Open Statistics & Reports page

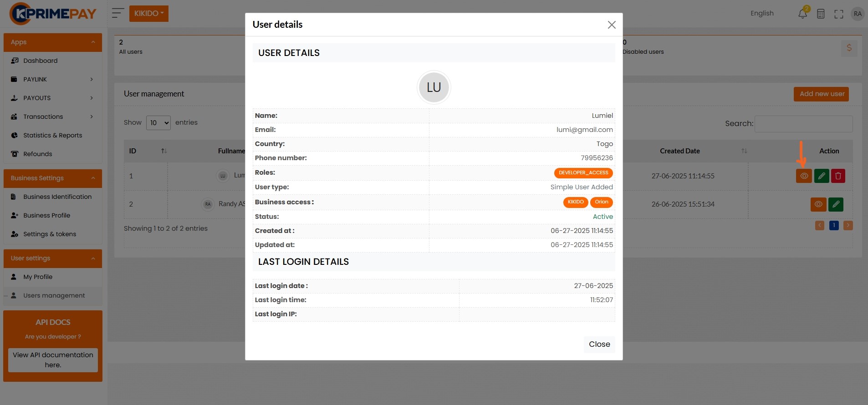point(53,135)
